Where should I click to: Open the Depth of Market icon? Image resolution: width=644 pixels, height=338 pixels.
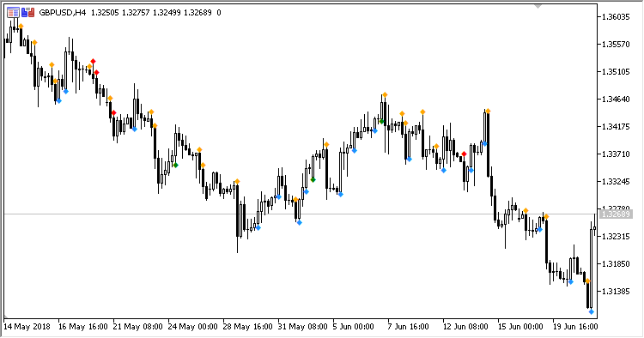point(28,13)
